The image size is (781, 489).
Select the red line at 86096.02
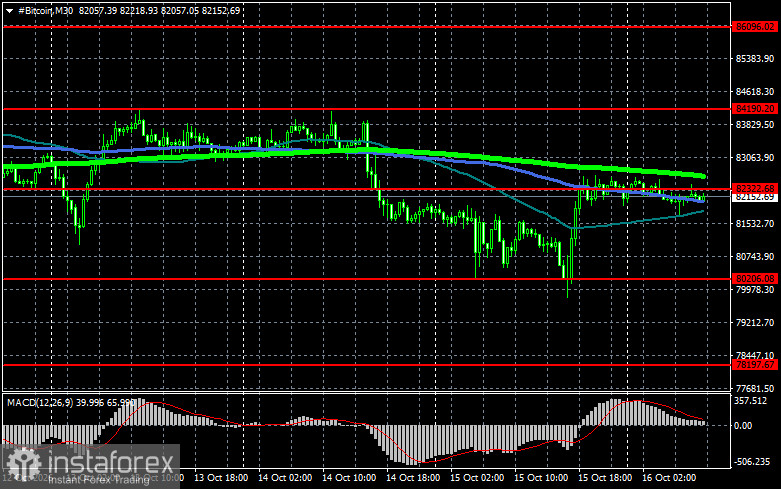point(368,27)
